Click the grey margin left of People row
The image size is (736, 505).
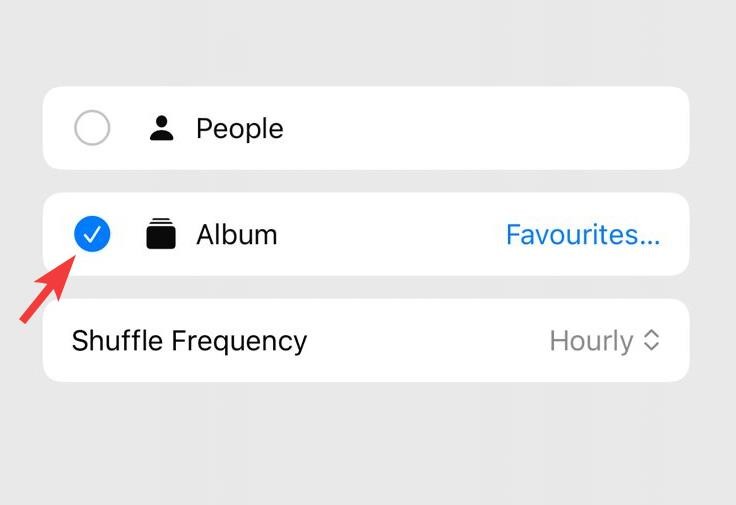pos(20,128)
